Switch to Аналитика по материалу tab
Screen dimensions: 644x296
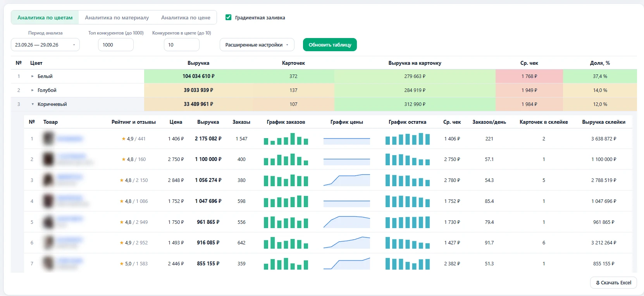tap(117, 17)
